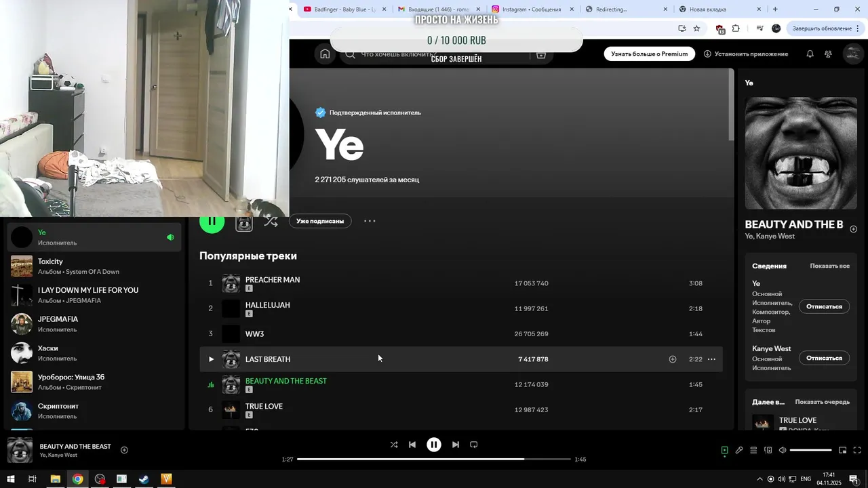Open Connect to a device icon
The image size is (868, 488).
[768, 450]
